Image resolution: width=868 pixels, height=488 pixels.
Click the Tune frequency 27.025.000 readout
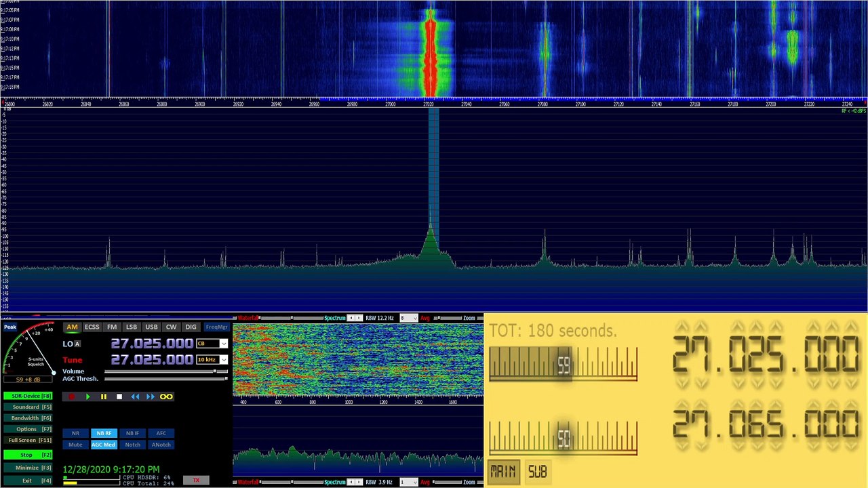pos(152,360)
